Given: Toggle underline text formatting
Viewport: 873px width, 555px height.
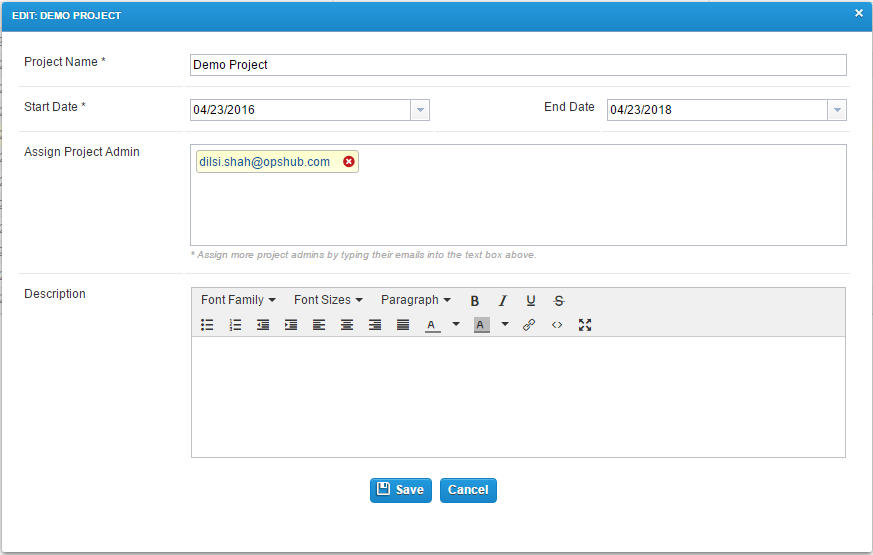Looking at the screenshot, I should (x=531, y=301).
